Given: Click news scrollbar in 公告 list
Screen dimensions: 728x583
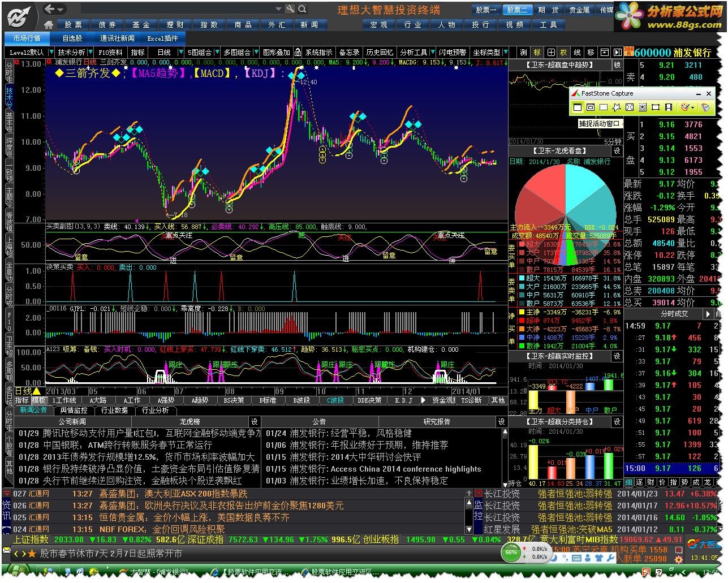Looking at the screenshot, I should point(505,457).
